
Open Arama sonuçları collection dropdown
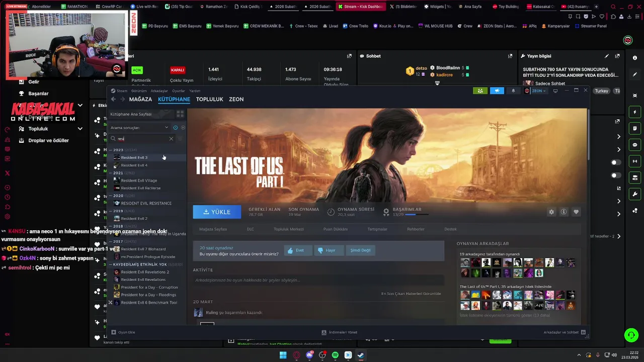(x=139, y=128)
